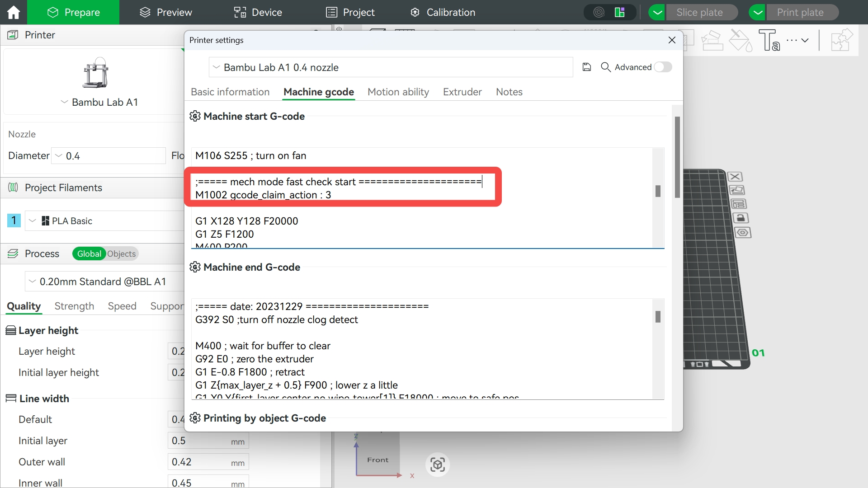Switch Process scope to Global
This screenshot has width=868, height=488.
[x=89, y=254]
